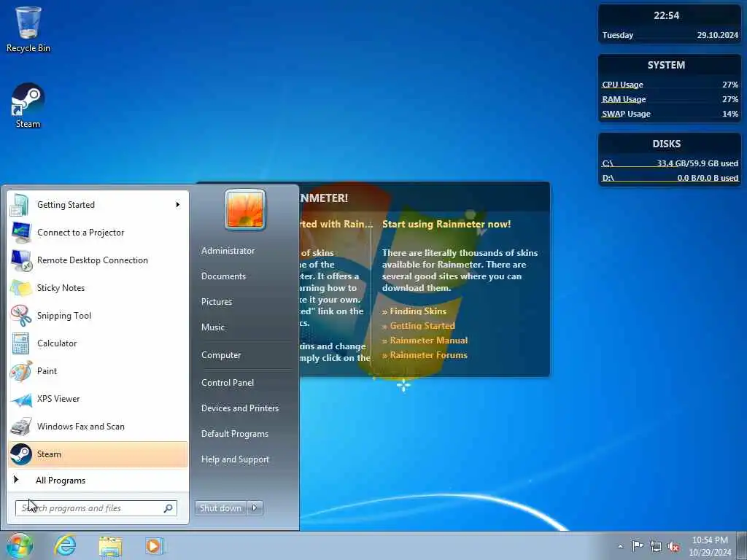Click the DISKS skin header
This screenshot has height=560, width=747.
[x=667, y=144]
